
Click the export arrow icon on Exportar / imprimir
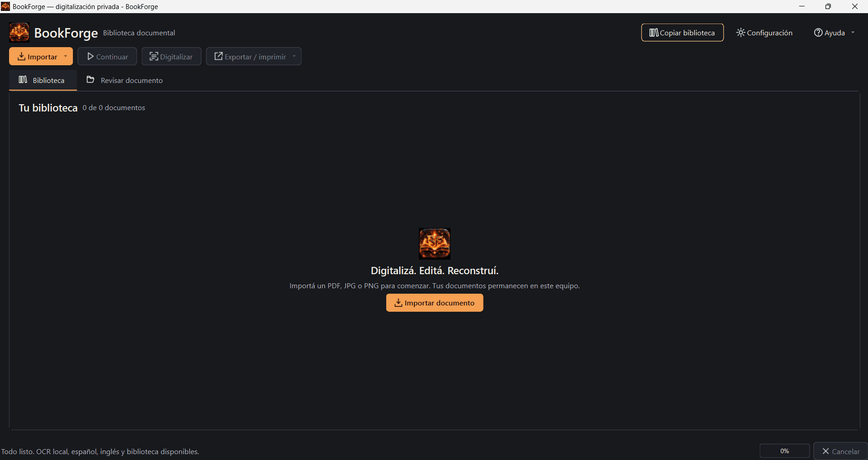[x=219, y=56]
